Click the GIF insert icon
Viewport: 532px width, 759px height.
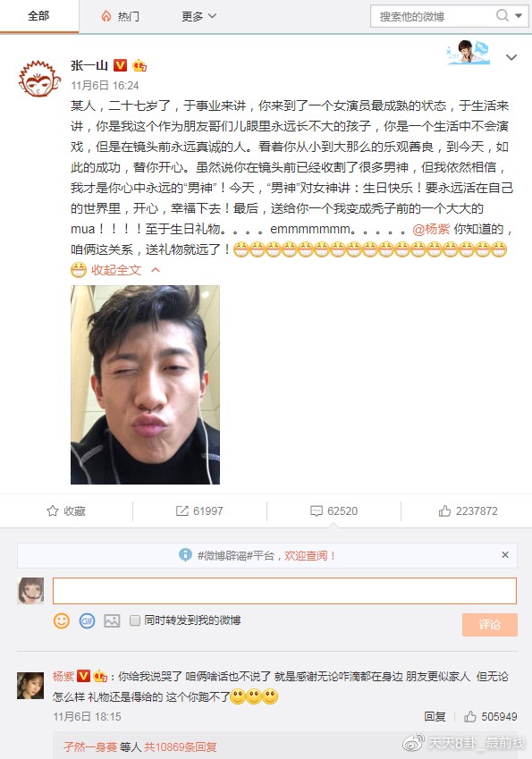(x=87, y=620)
